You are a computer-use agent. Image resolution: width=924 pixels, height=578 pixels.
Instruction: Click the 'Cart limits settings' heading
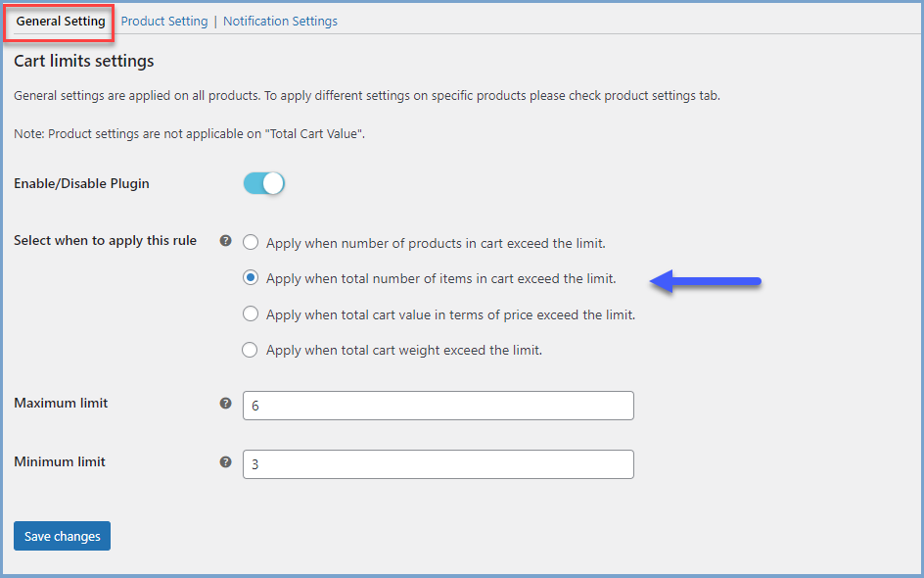84,61
